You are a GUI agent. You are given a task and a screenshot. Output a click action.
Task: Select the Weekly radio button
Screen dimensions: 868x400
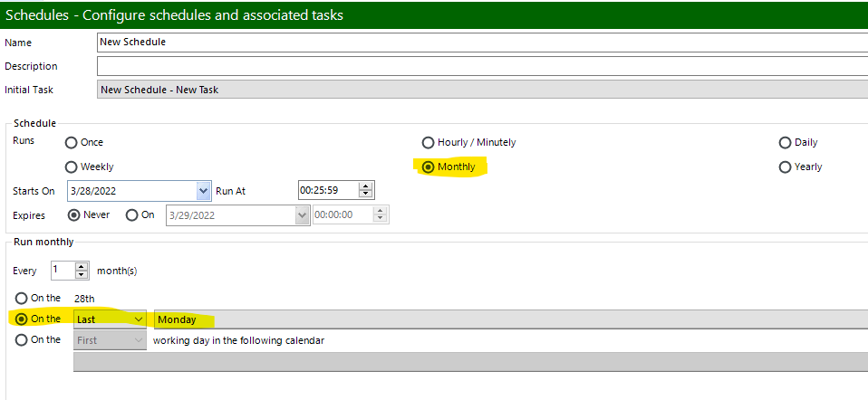click(x=72, y=167)
